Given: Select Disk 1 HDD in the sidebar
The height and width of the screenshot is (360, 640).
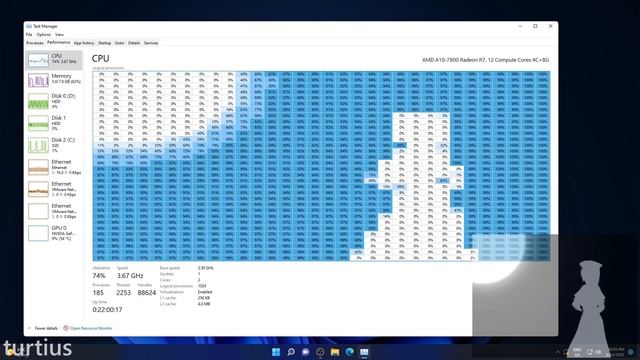Looking at the screenshot, I should point(54,123).
